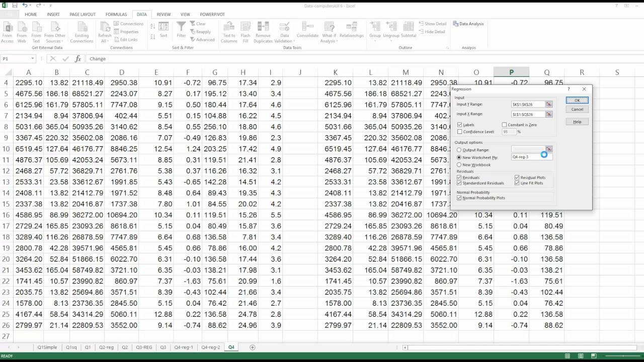Click the Flash Fill icon
This screenshot has height=362, width=644.
coord(246,27)
